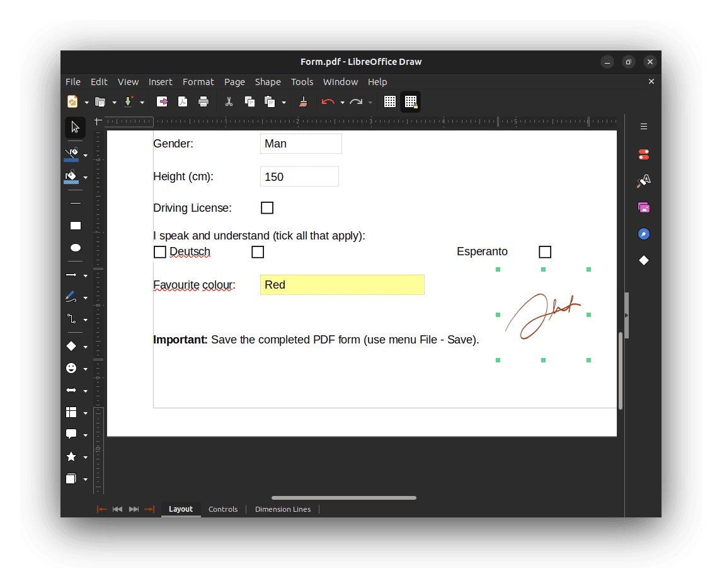The image size is (722, 588).
Task: Open the sidebar Navigator deck
Action: point(644,234)
